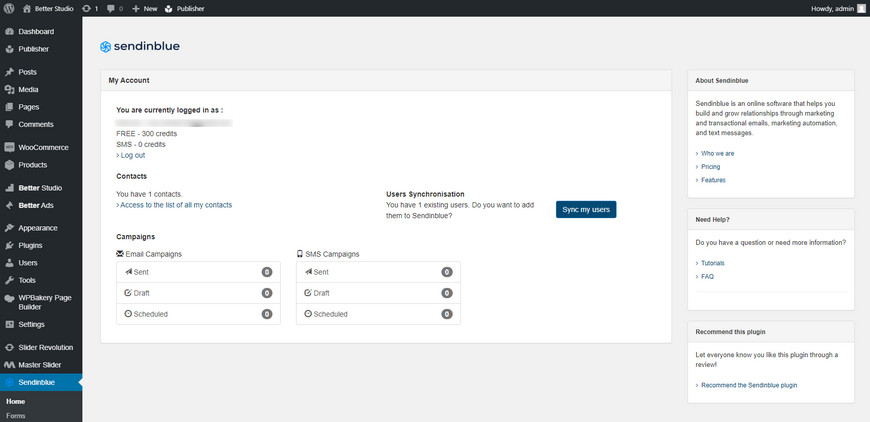Click the SMS Campaigns Scheduled count badge
This screenshot has width=870, height=422.
pyautogui.click(x=447, y=314)
